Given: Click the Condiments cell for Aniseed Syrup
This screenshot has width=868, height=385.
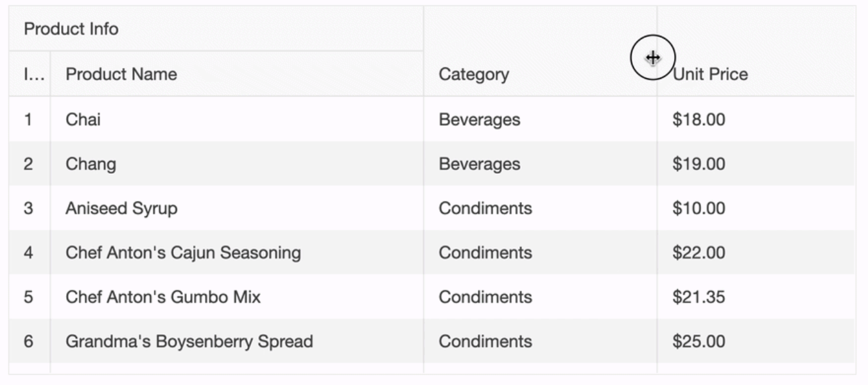Looking at the screenshot, I should 485,209.
